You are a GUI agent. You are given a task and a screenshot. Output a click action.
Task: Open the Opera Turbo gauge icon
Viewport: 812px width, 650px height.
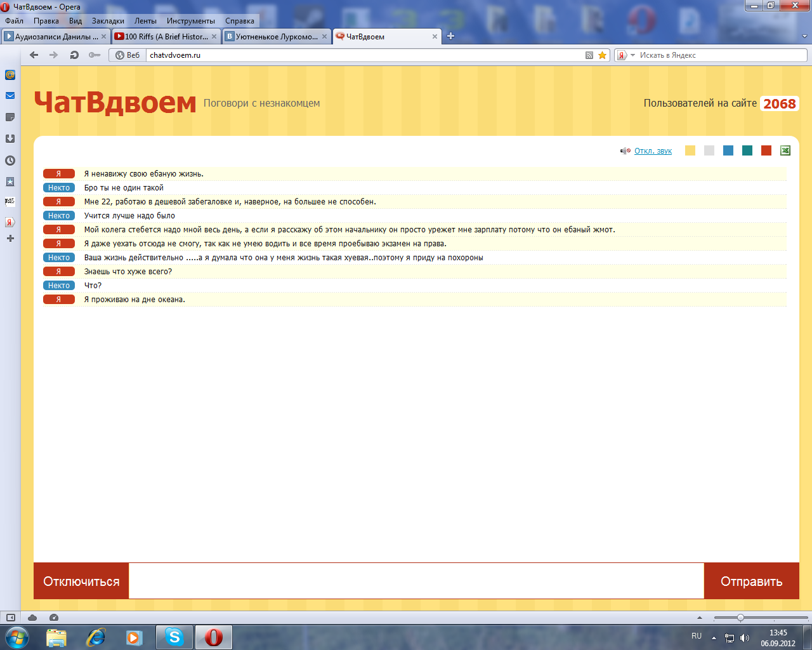click(x=54, y=618)
